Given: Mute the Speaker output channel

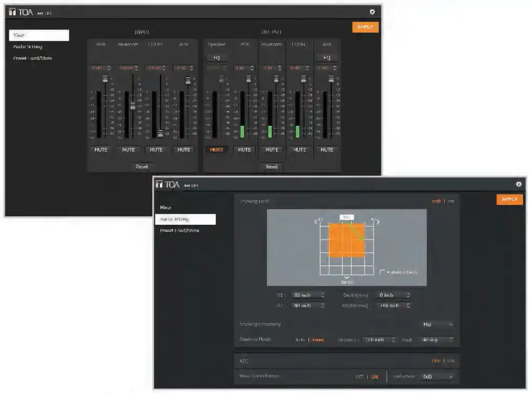Looking at the screenshot, I should [x=217, y=150].
